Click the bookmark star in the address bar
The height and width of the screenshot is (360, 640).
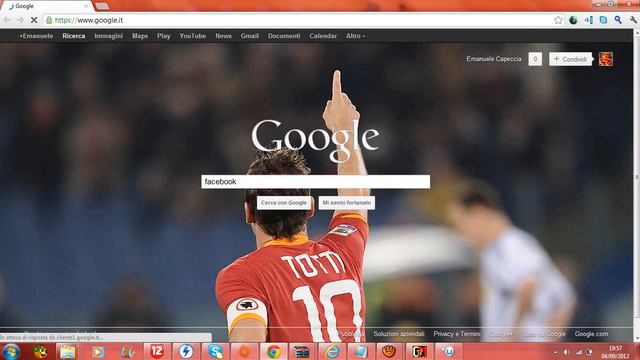pyautogui.click(x=558, y=20)
